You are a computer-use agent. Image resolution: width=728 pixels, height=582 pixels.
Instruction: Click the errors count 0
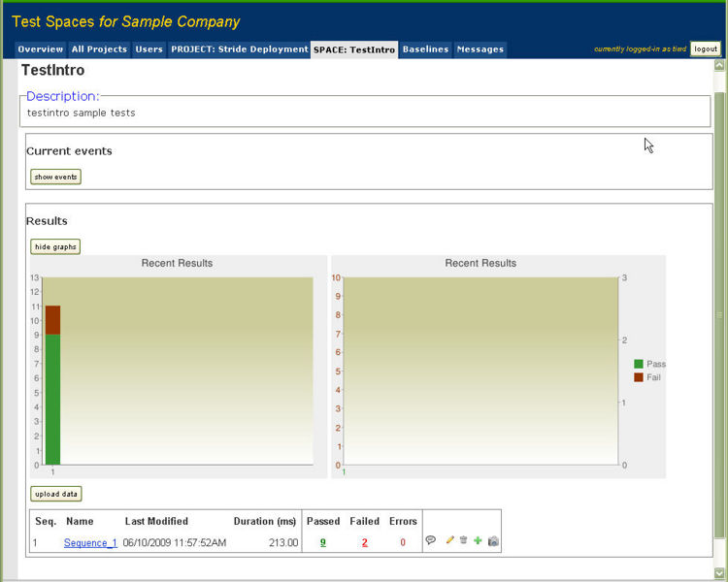coord(403,542)
